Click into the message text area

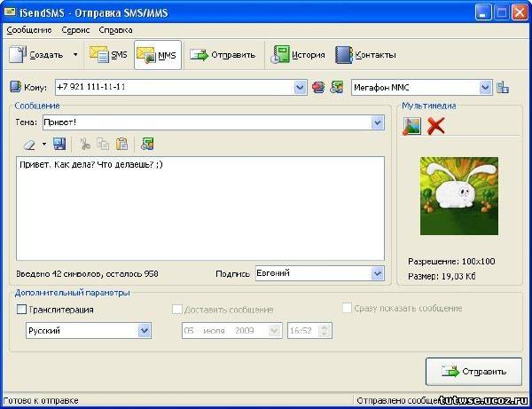pos(199,208)
